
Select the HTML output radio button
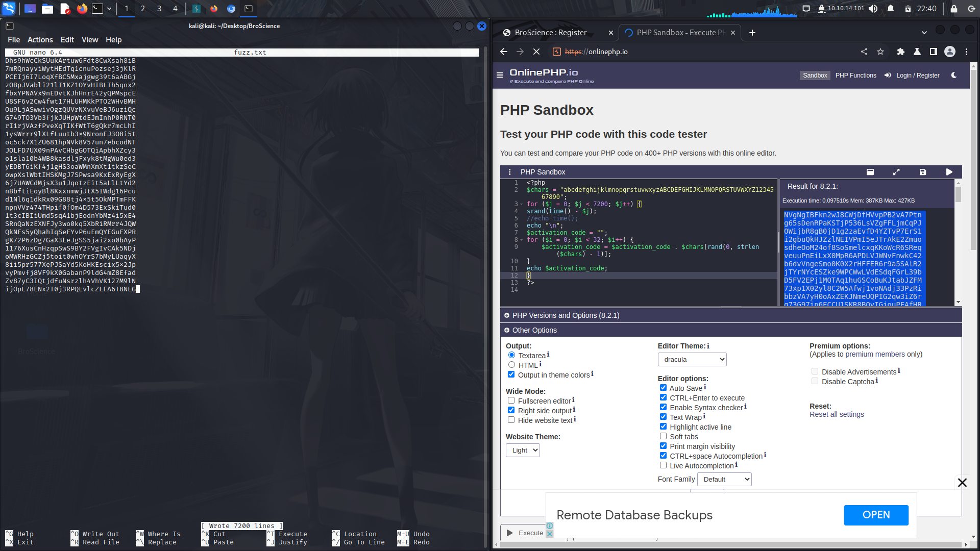point(511,364)
